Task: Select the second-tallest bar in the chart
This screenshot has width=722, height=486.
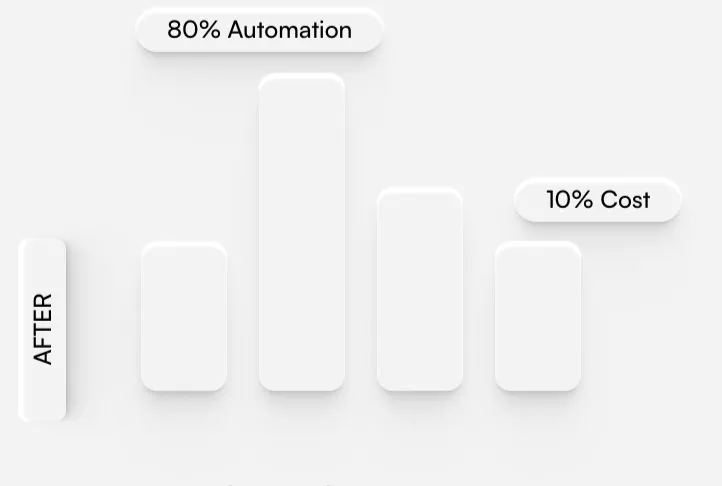Action: tap(420, 289)
